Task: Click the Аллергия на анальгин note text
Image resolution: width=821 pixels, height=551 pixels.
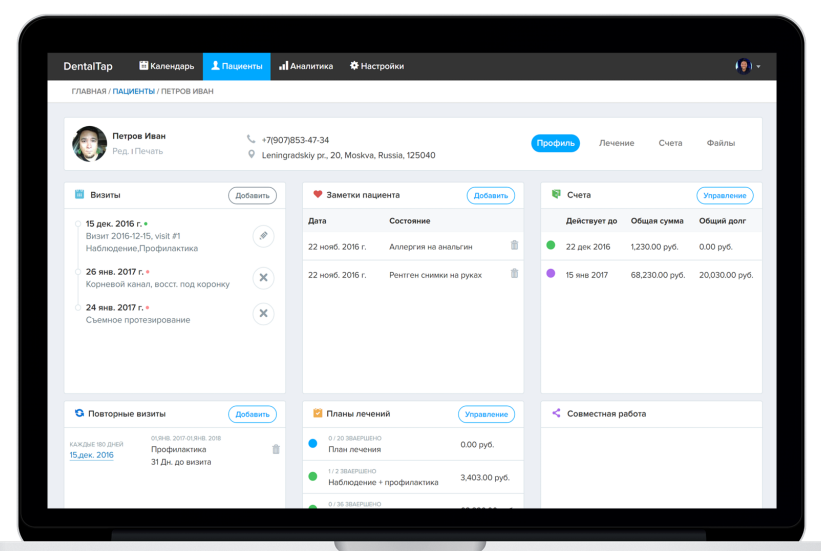Action: click(x=431, y=247)
